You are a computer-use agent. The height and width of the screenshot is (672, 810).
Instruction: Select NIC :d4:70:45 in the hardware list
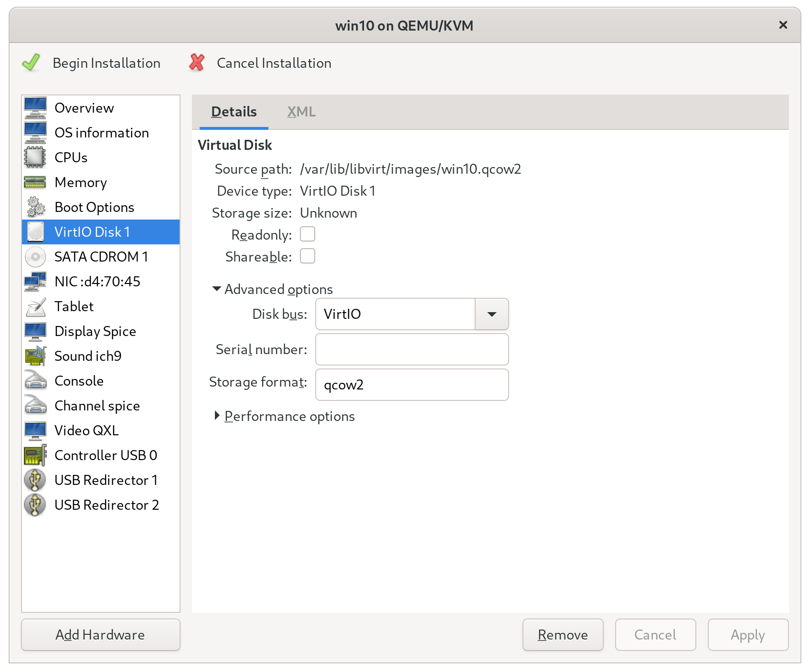[97, 282]
